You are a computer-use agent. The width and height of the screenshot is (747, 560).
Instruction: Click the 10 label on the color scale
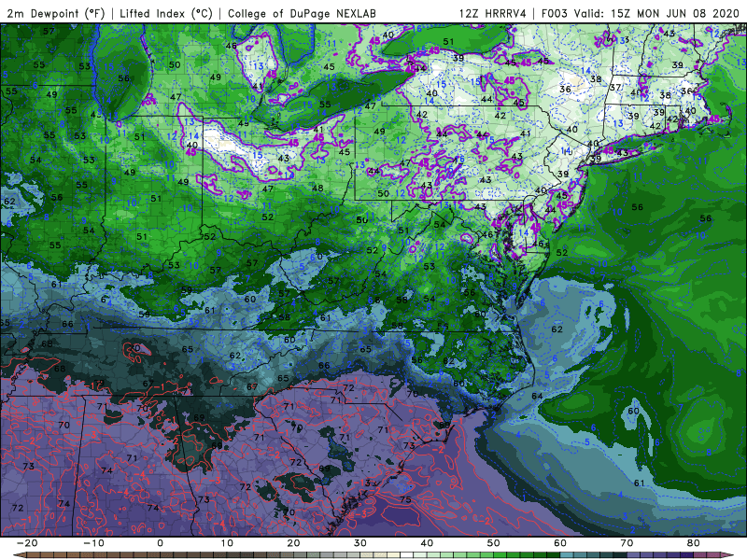[x=227, y=543]
